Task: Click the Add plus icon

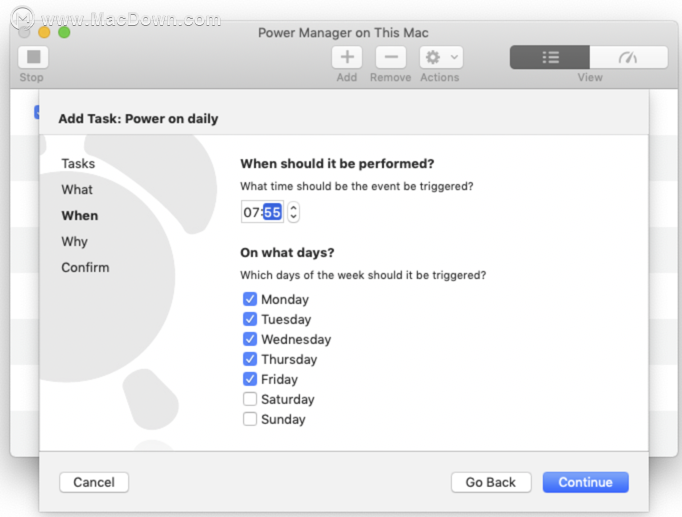Action: tap(347, 57)
